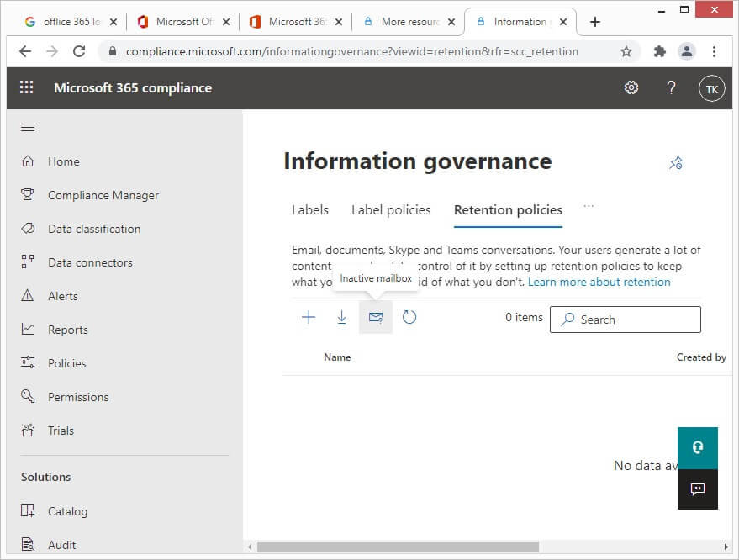
Task: Click the Catalog grid icon
Action: click(x=28, y=510)
